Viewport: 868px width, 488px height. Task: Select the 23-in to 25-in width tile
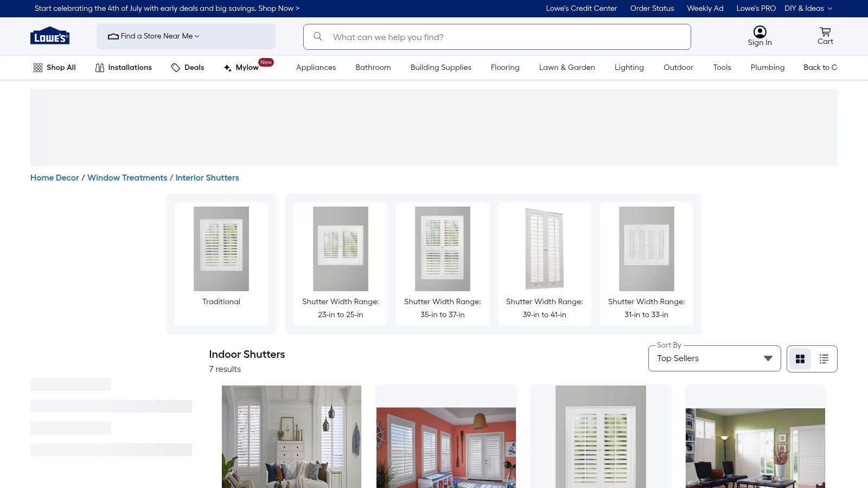click(x=341, y=264)
